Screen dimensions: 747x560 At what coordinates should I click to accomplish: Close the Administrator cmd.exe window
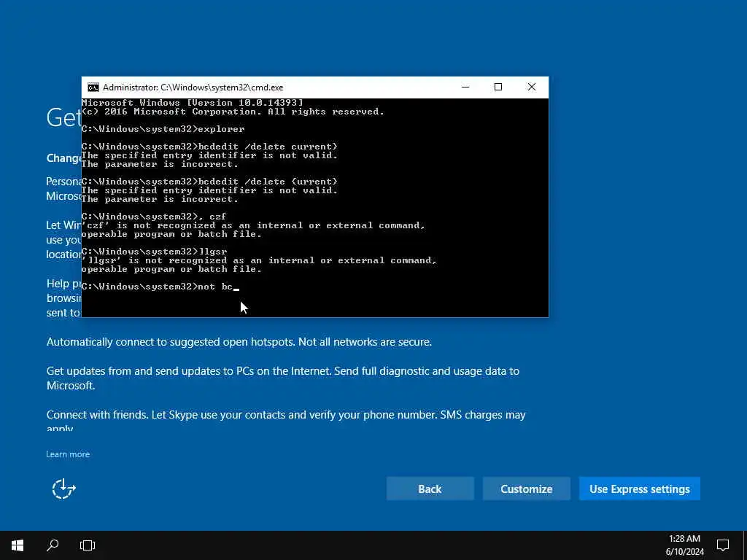click(x=532, y=87)
